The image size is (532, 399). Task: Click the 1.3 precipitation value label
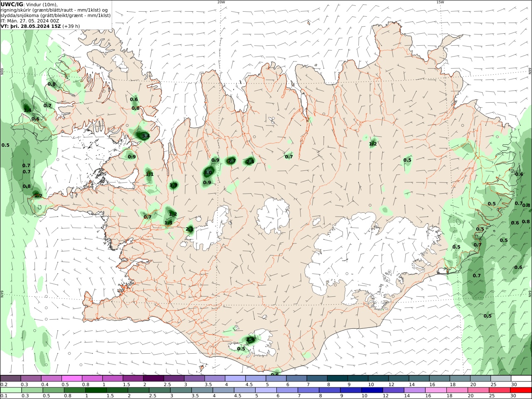click(x=168, y=223)
